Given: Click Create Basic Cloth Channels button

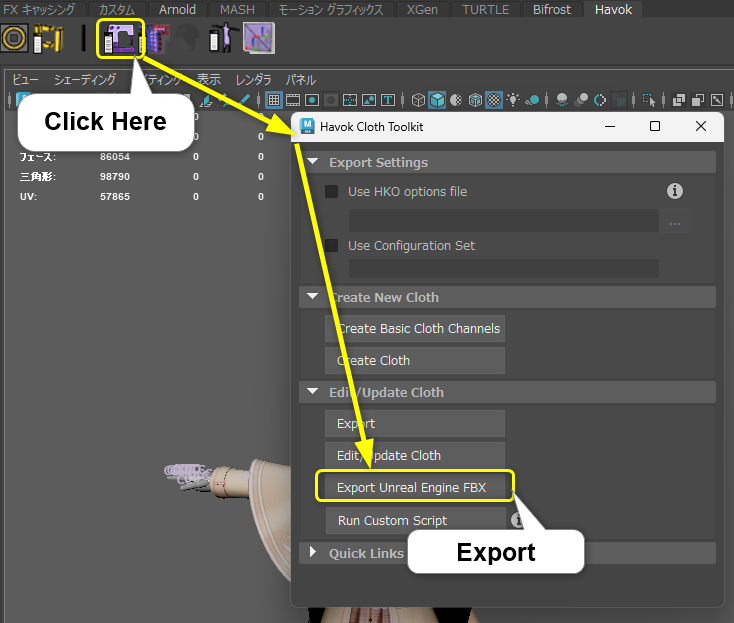Looking at the screenshot, I should [x=415, y=328].
